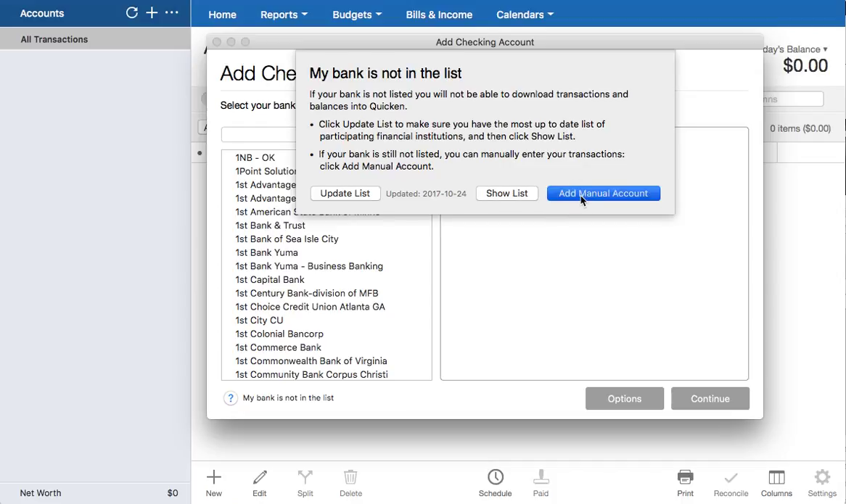Close the Add Checking Account window
This screenshot has height=504, width=846.
coord(217,42)
